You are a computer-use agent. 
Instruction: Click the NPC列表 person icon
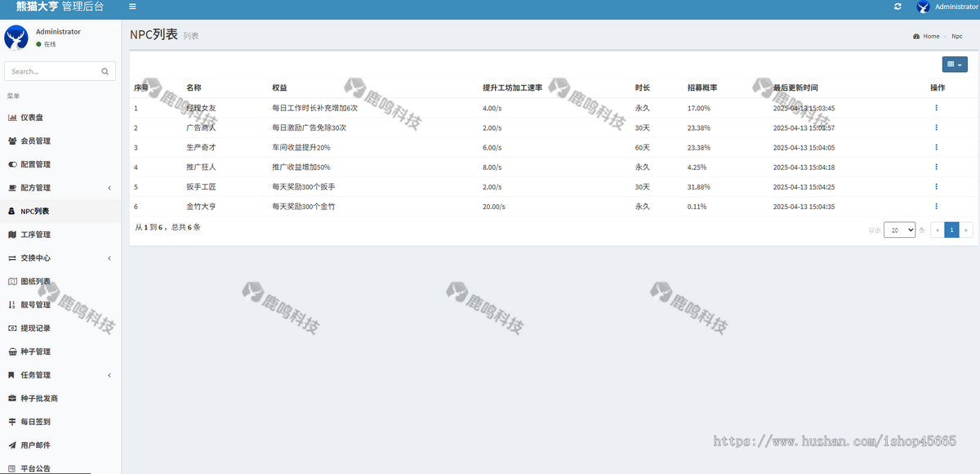tap(11, 212)
